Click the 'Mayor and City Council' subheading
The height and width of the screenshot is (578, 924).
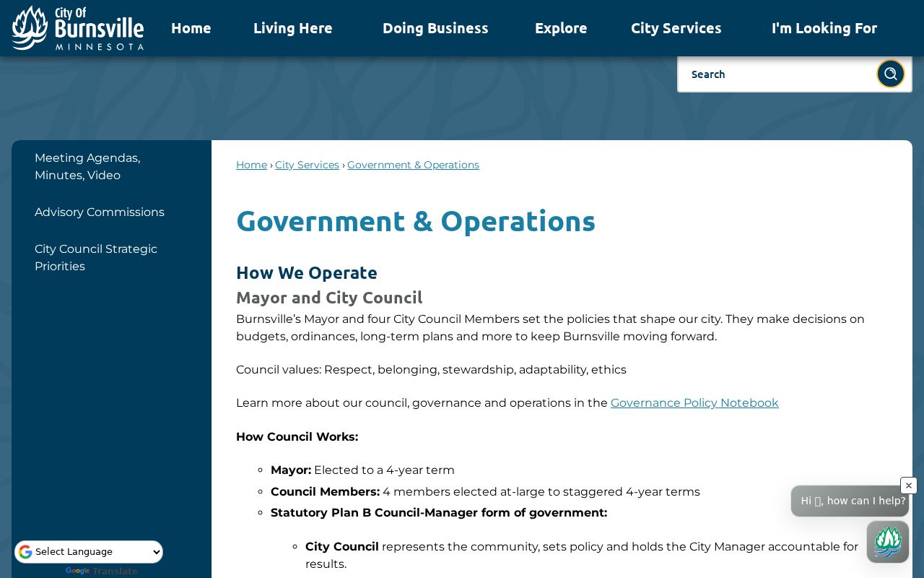point(329,298)
